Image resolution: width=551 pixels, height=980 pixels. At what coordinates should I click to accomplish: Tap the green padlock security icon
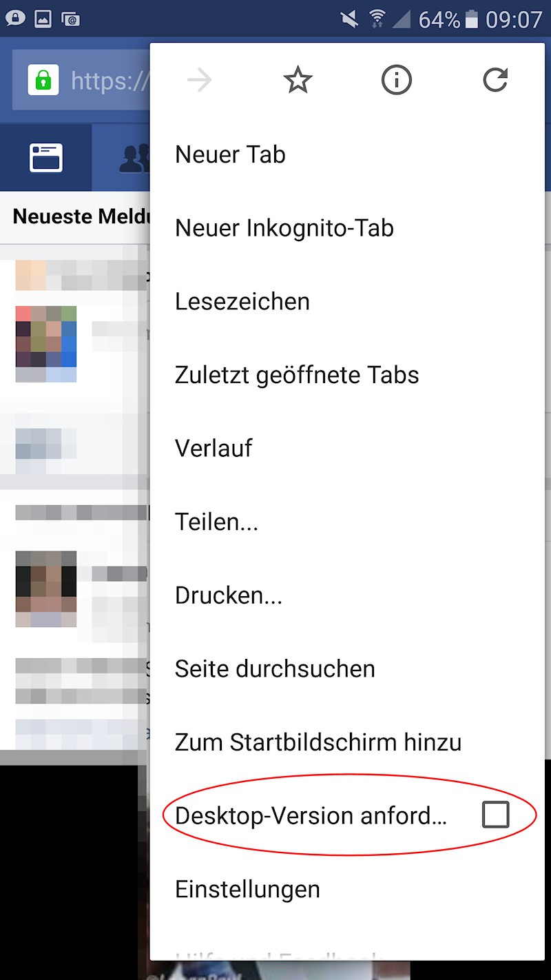43,80
